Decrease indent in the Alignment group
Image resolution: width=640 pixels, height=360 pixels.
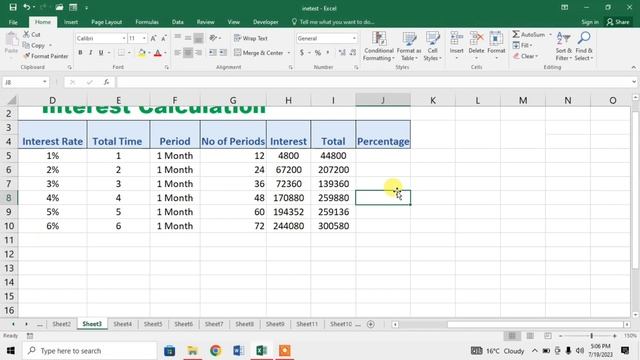coord(213,53)
